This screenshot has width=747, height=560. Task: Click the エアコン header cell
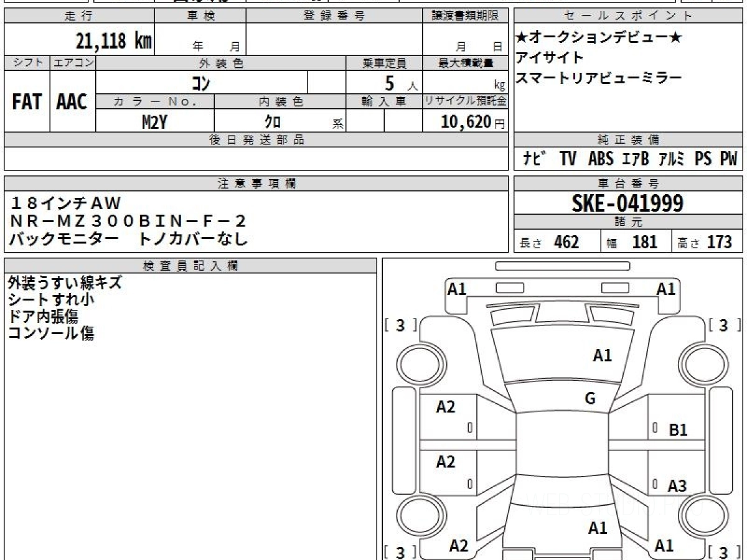(73, 63)
